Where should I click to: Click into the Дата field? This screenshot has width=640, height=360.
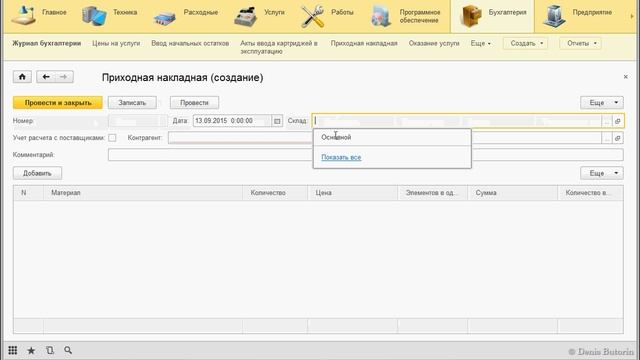coord(232,121)
